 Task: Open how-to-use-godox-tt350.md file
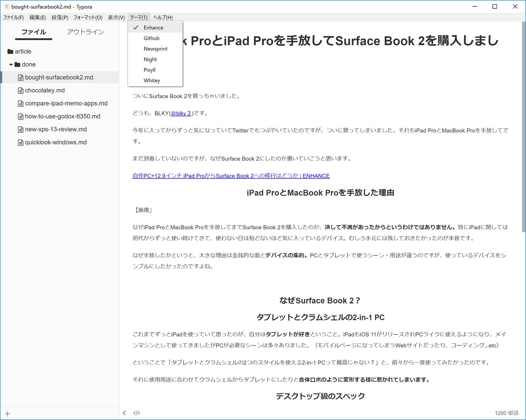[62, 116]
